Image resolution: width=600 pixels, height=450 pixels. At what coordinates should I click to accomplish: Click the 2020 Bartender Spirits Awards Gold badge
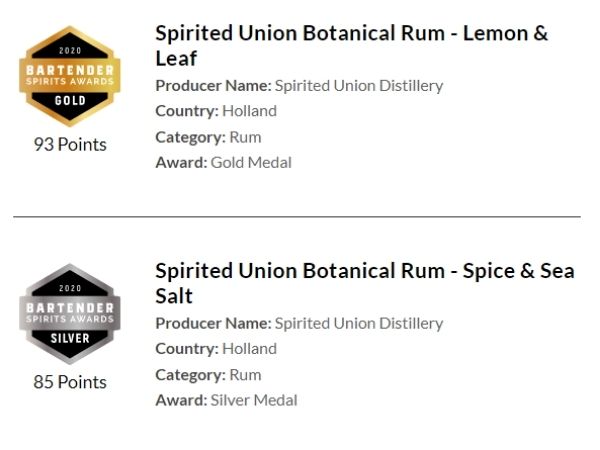point(70,76)
